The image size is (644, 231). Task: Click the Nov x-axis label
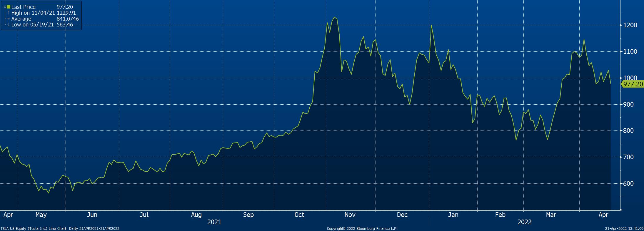350,215
